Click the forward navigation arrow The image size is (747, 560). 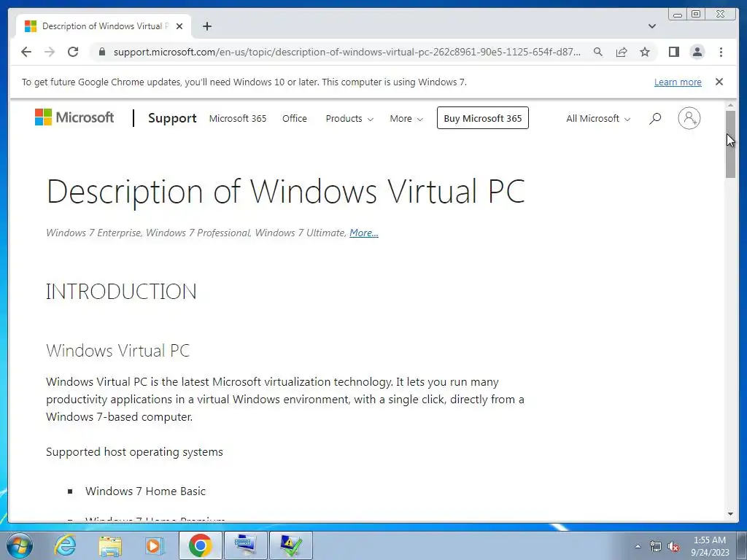pos(50,52)
